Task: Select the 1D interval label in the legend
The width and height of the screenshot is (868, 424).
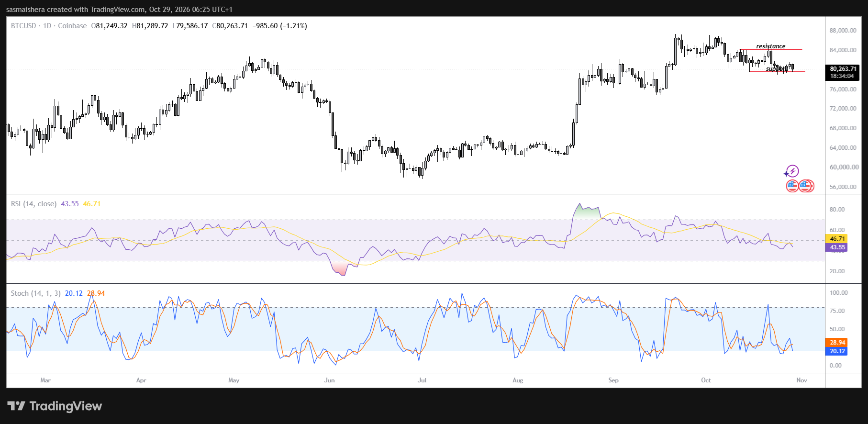Action: tap(47, 26)
